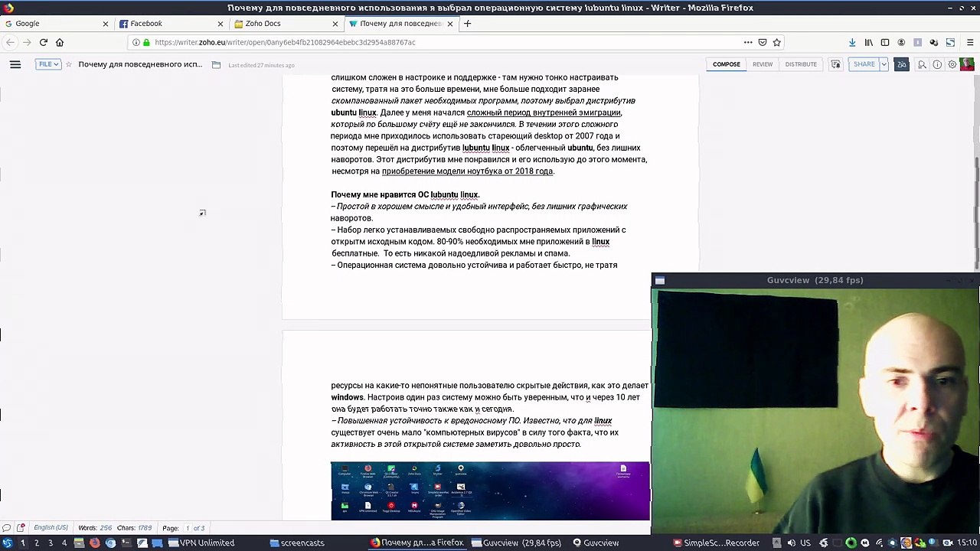The image size is (980, 551).
Task: Open a new browser tab
Action: click(467, 24)
